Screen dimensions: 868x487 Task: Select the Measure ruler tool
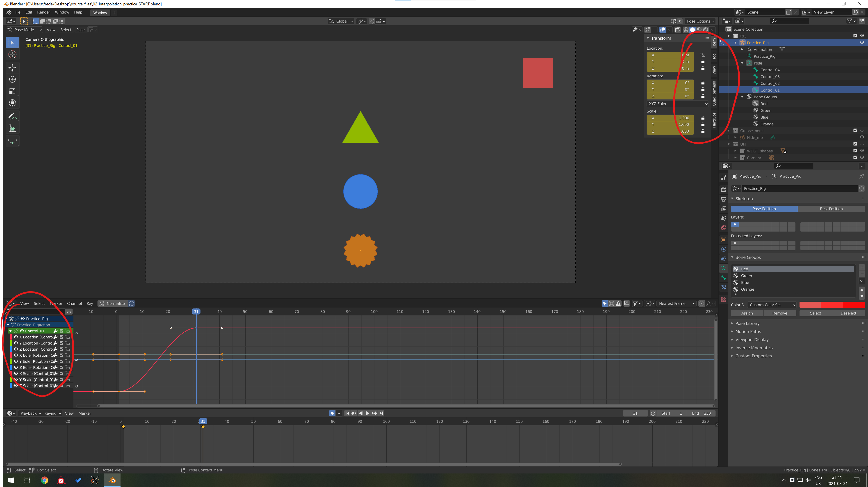tap(12, 128)
